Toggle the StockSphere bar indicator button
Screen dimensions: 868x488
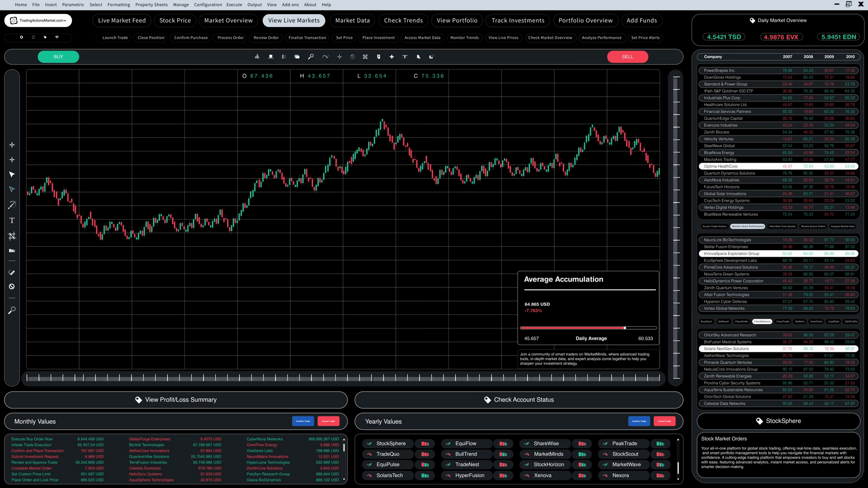click(x=425, y=444)
